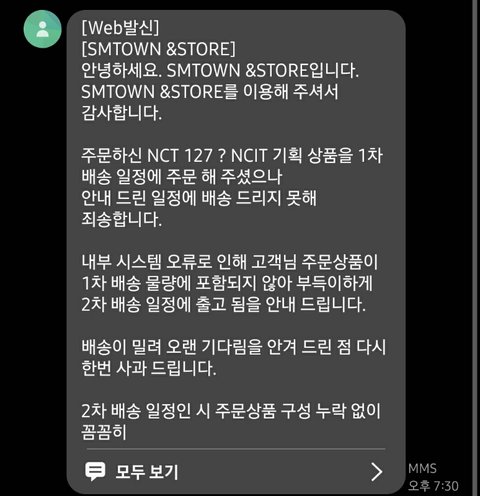Tap the sender's green profile avatar
This screenshot has height=496, width=480.
(x=42, y=29)
